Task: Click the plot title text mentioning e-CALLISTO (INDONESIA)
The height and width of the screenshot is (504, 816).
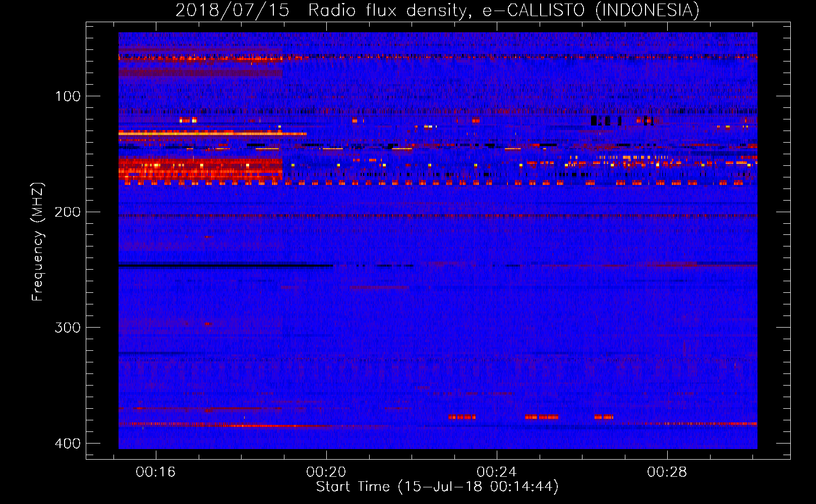Action: pos(438,10)
